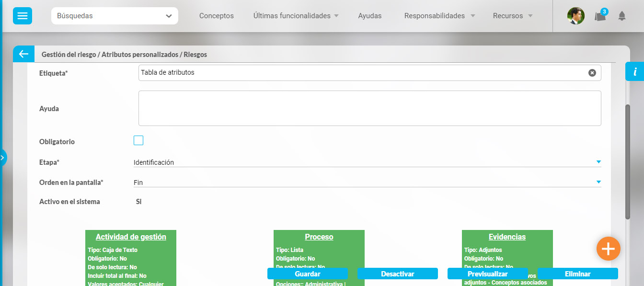The height and width of the screenshot is (286, 644).
Task: Click the Eliminar button
Action: tap(577, 274)
